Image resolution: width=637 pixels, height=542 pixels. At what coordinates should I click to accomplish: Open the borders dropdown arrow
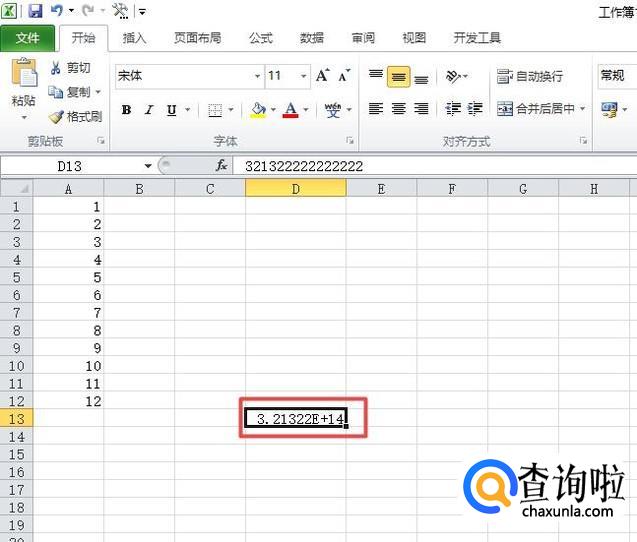(x=231, y=109)
